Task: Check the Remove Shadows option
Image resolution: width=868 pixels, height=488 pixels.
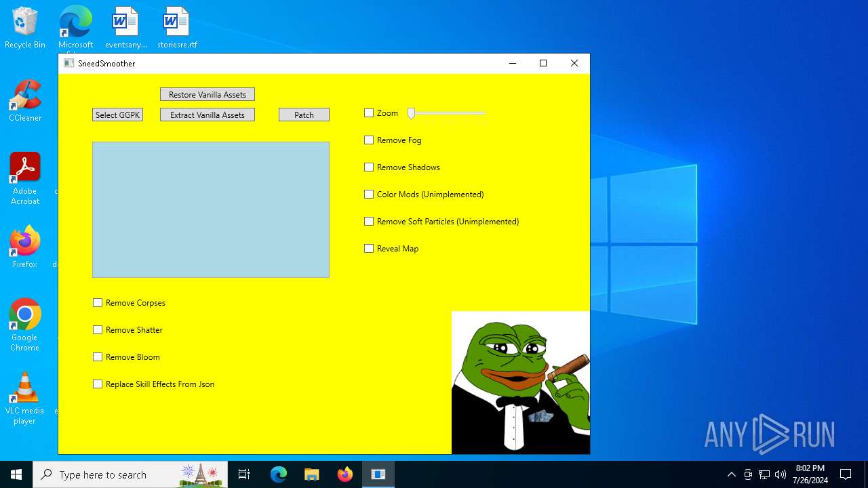Action: click(369, 167)
